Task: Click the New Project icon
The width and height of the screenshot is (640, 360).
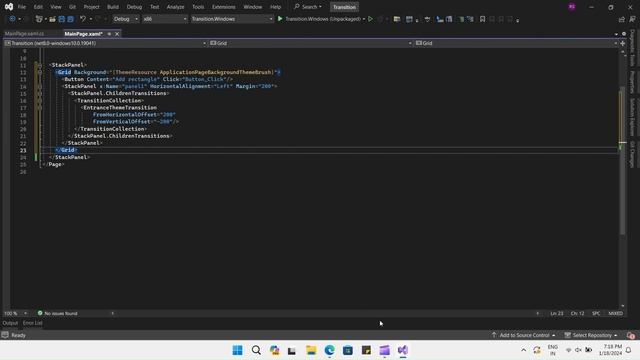Action: 39,19
